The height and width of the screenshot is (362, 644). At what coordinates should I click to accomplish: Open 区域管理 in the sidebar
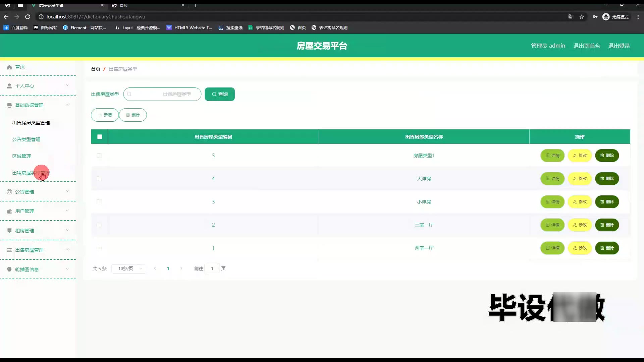pos(21,156)
